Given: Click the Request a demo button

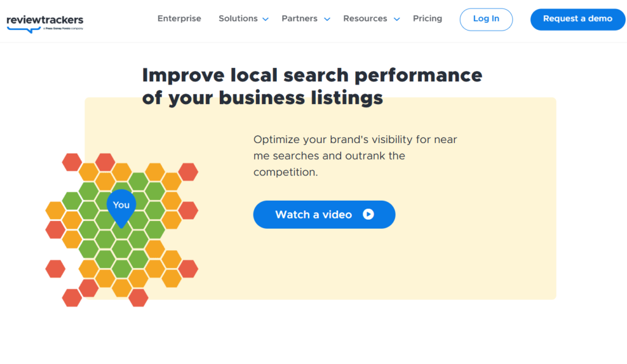Looking at the screenshot, I should (x=577, y=19).
